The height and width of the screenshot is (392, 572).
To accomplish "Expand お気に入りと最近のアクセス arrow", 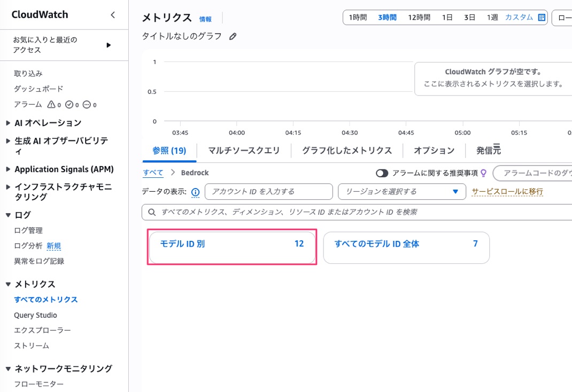I will (x=109, y=45).
